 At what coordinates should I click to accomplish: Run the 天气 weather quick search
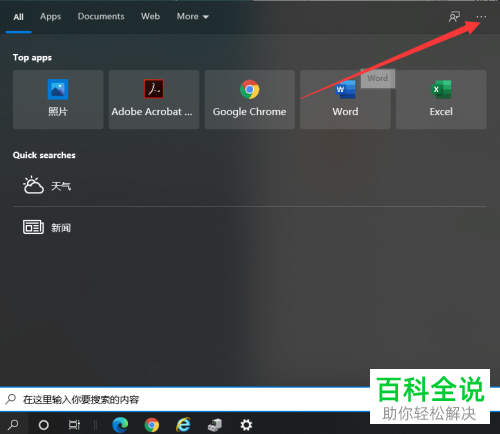250,185
